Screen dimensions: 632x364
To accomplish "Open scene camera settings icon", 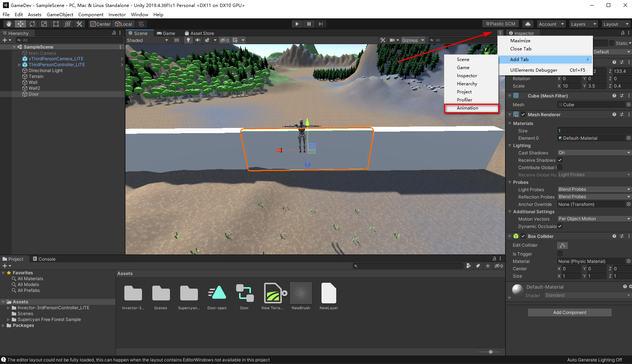I will pos(392,40).
